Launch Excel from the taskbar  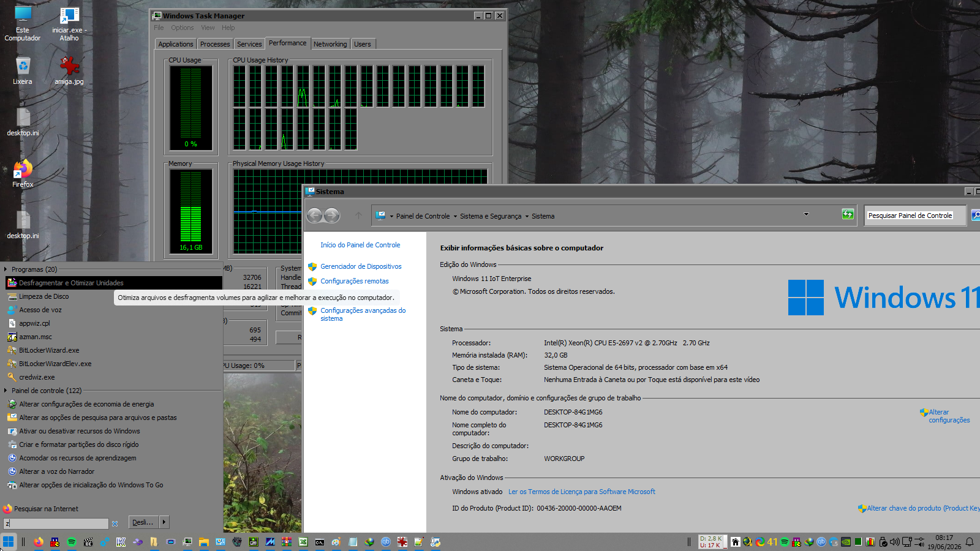303,542
